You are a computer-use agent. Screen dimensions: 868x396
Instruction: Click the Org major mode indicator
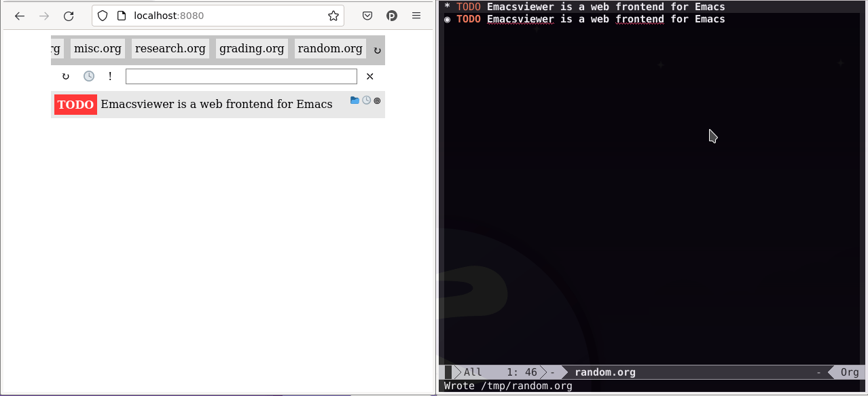click(850, 372)
